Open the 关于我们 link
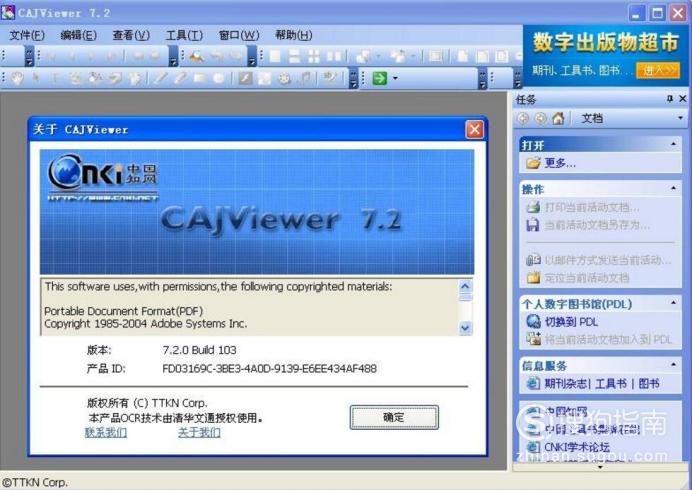Viewport: 692px width, 490px height. coord(199,432)
